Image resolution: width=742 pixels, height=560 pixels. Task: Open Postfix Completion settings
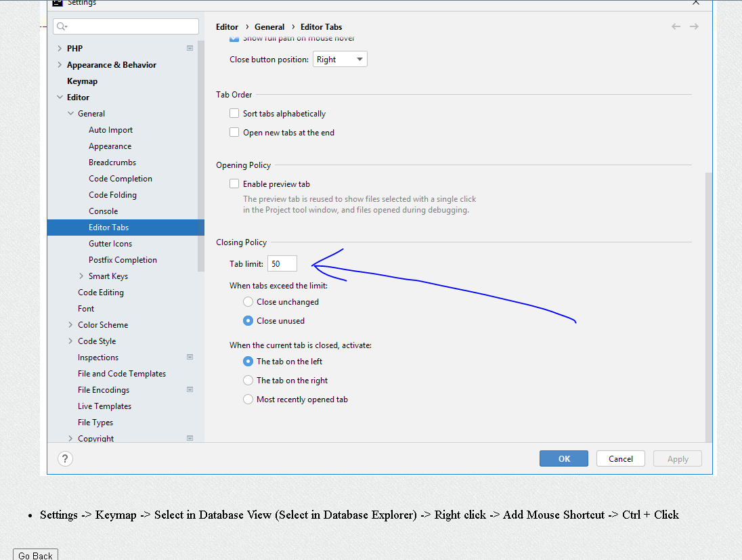[x=123, y=260]
